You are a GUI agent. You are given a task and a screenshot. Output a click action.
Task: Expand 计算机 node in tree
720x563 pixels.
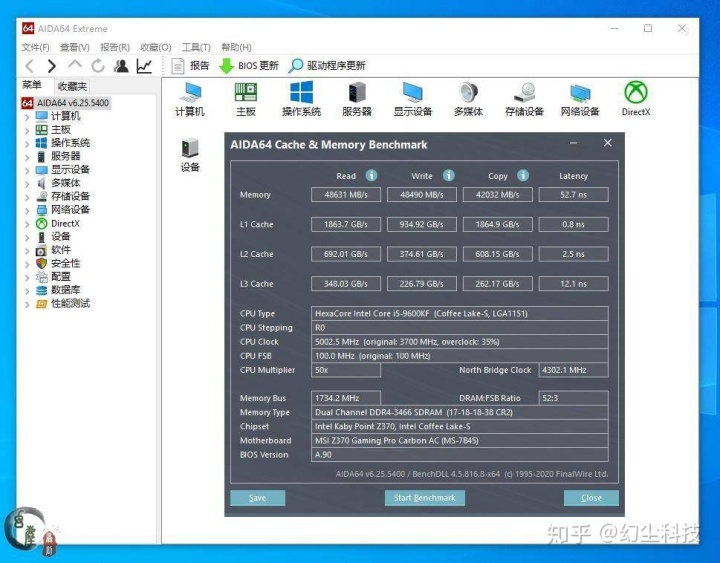[x=27, y=117]
